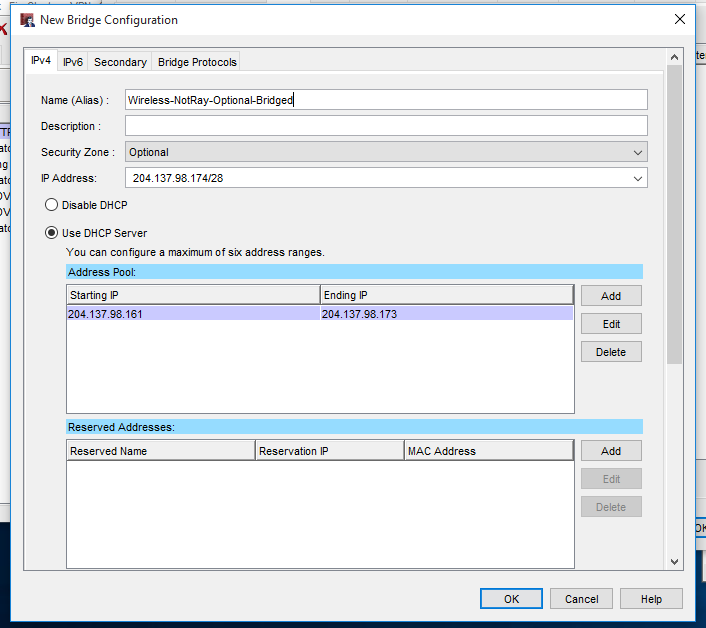706x628 pixels.
Task: Open the Bridge Protocols tab
Action: (x=197, y=62)
